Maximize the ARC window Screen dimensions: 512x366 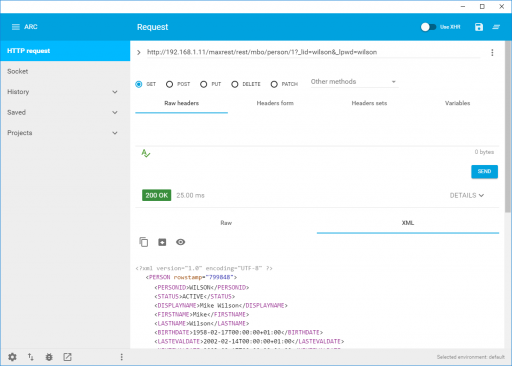click(482, 7)
